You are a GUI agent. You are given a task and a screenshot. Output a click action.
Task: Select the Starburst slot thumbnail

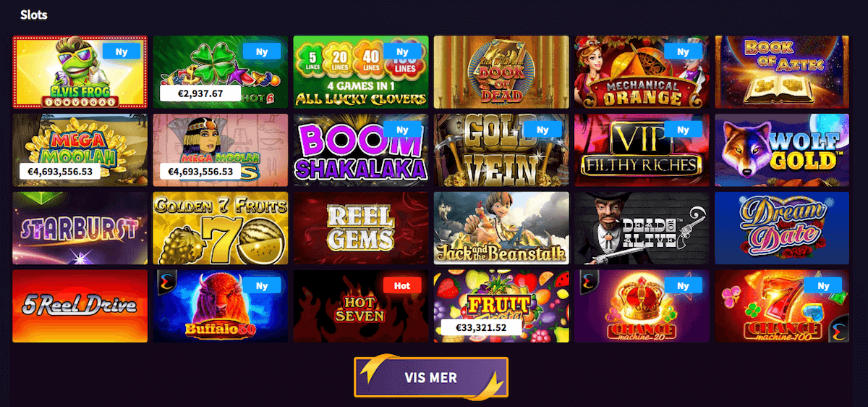click(x=80, y=228)
